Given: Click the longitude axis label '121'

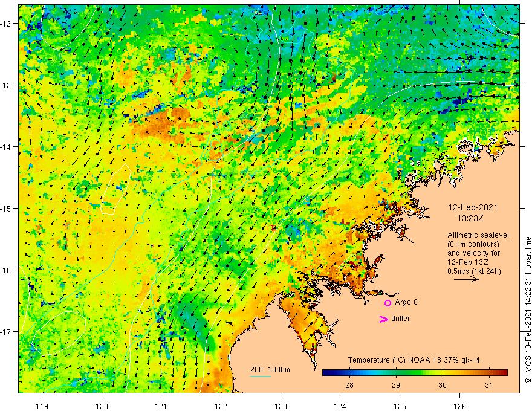Looking at the screenshot, I should (161, 406).
